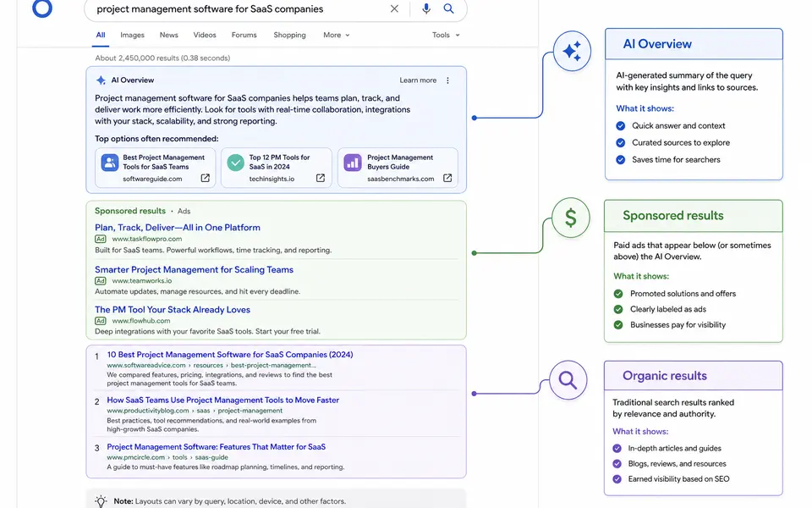Viewport: 812px width, 508px height.
Task: Click the check icon beside Clearly labeled as ads
Action: pyautogui.click(x=618, y=310)
